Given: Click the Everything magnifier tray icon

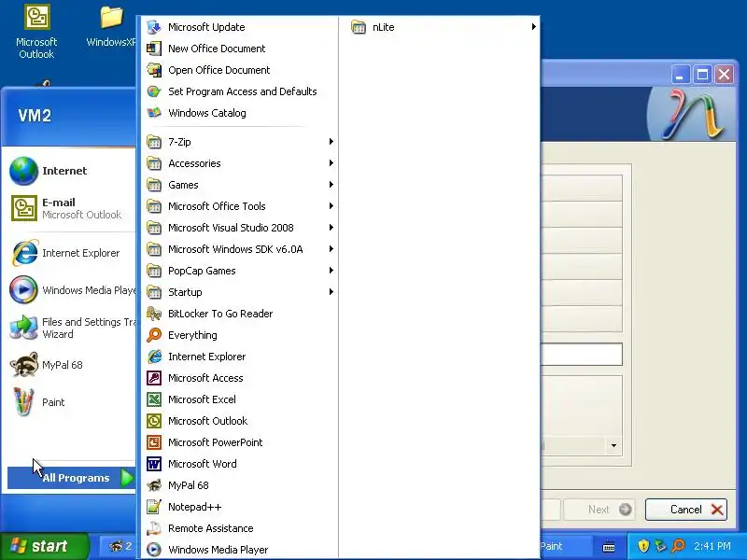Looking at the screenshot, I should pyautogui.click(x=678, y=546).
